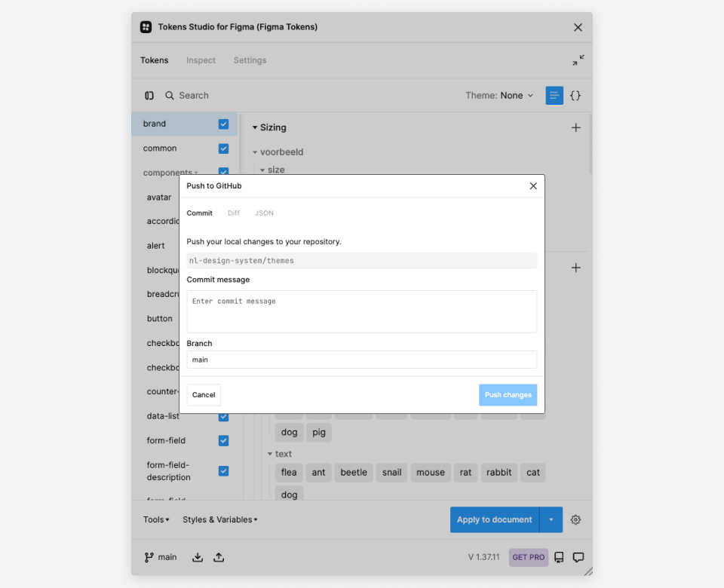Open the Styles & Variables menu

click(219, 519)
